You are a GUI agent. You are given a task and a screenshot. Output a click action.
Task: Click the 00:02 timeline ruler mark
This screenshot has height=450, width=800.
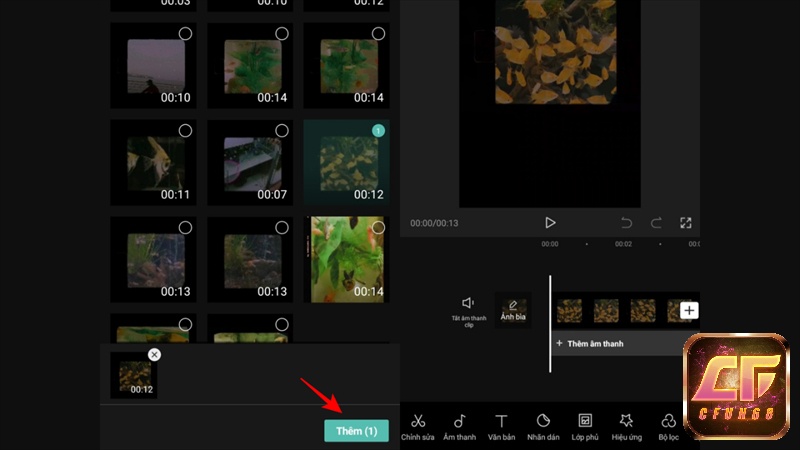click(623, 244)
